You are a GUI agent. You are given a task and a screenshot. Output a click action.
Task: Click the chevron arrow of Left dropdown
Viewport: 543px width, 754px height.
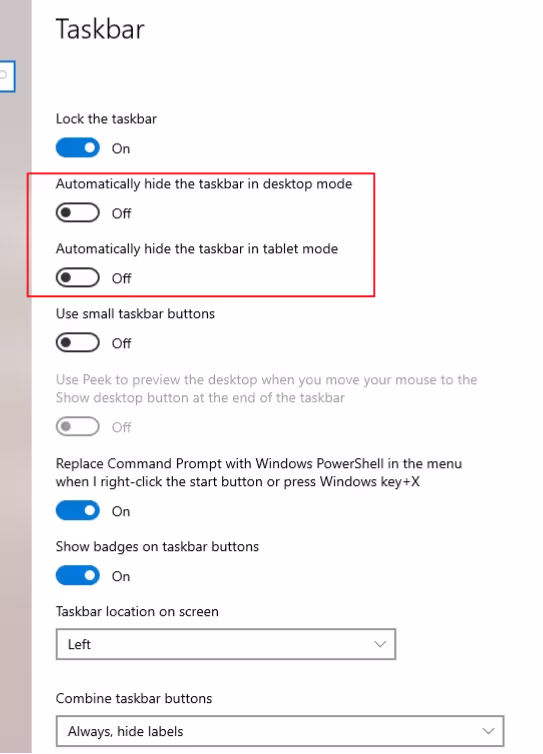380,644
